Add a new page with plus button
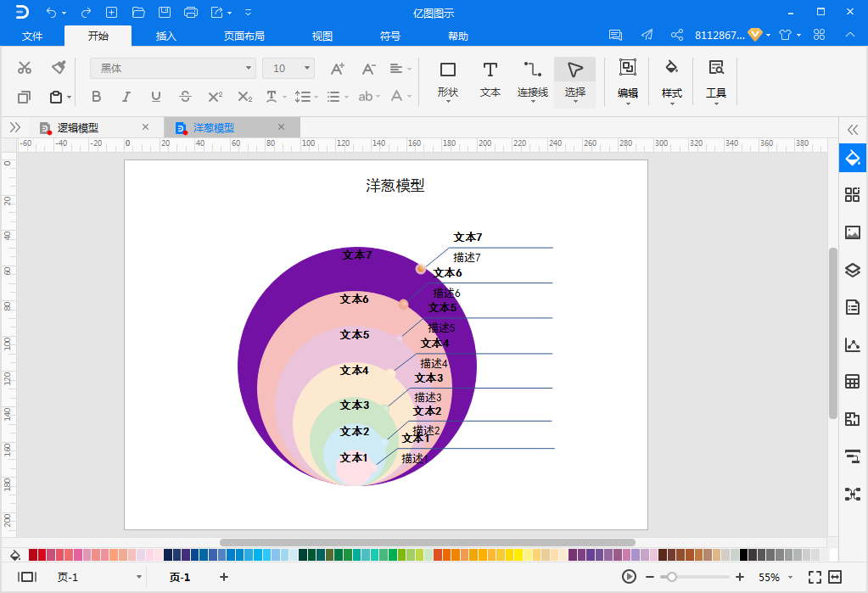Image resolution: width=868 pixels, height=593 pixels. [224, 577]
